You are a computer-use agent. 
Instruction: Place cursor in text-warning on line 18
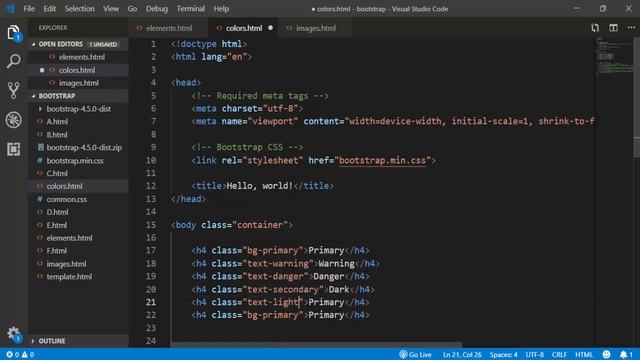coord(278,264)
